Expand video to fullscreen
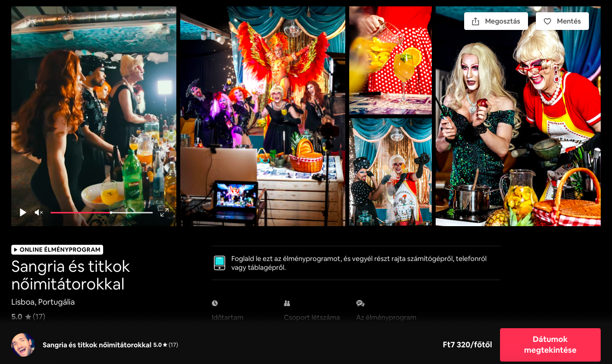The height and width of the screenshot is (364, 612). click(x=164, y=212)
